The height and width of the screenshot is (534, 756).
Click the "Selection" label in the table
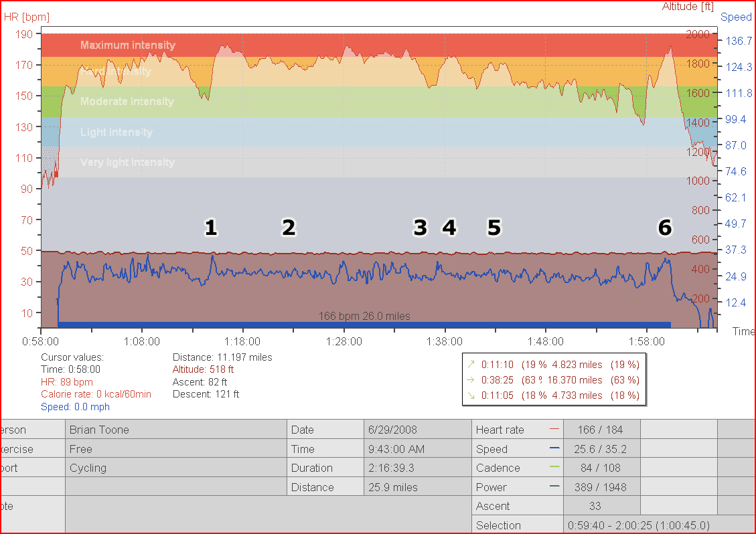click(499, 525)
